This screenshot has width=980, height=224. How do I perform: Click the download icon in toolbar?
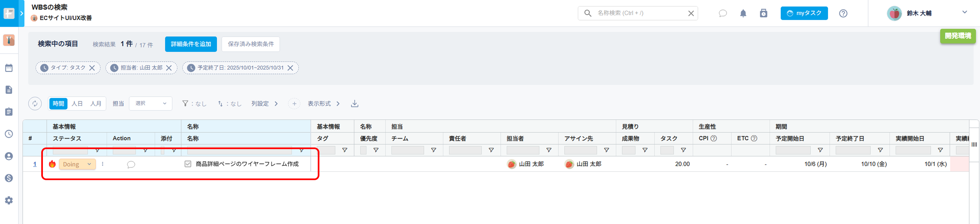click(355, 104)
